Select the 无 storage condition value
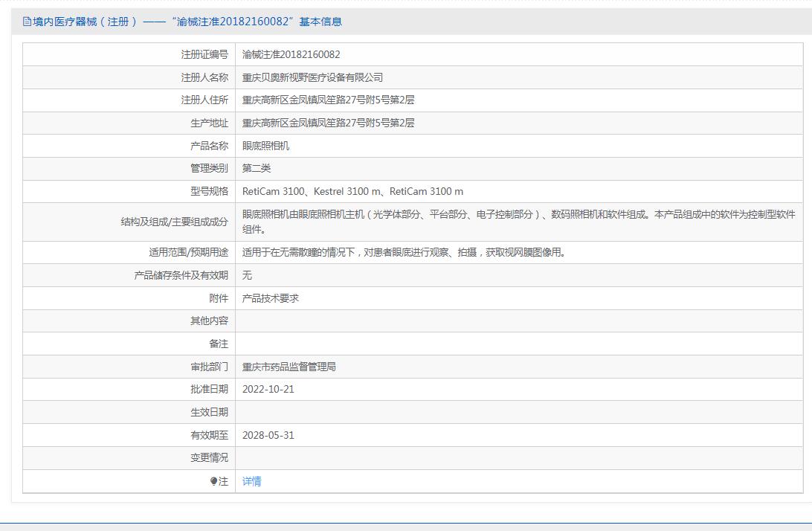The height and width of the screenshot is (531, 812). click(x=247, y=275)
